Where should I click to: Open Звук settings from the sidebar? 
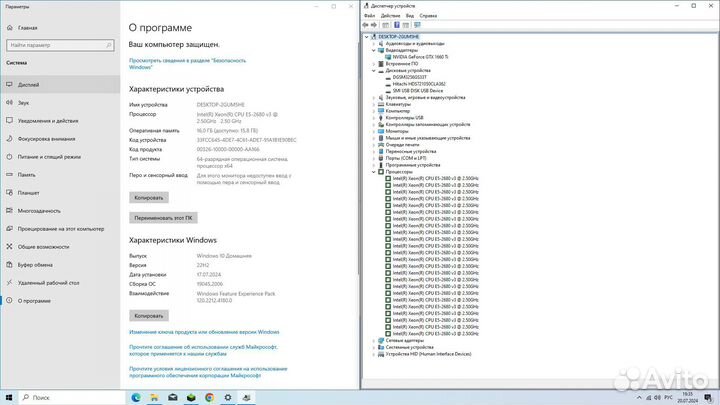click(x=24, y=102)
